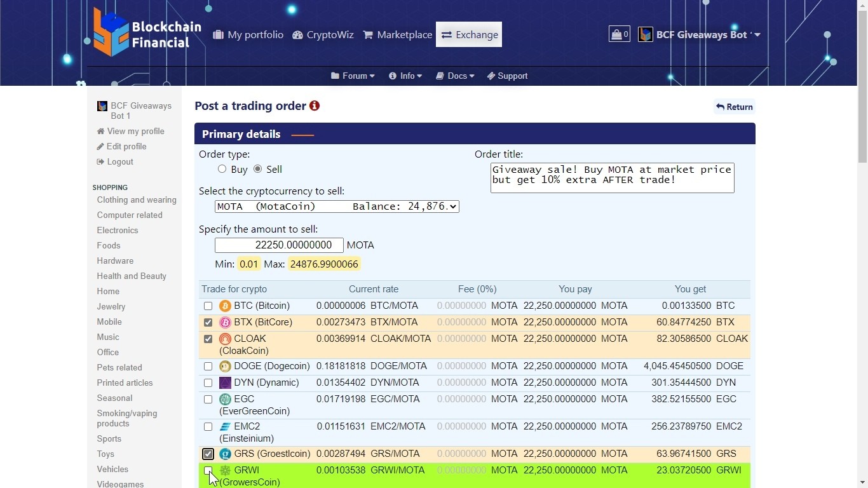Open the cryptocurrency to sell dropdown

click(x=337, y=207)
